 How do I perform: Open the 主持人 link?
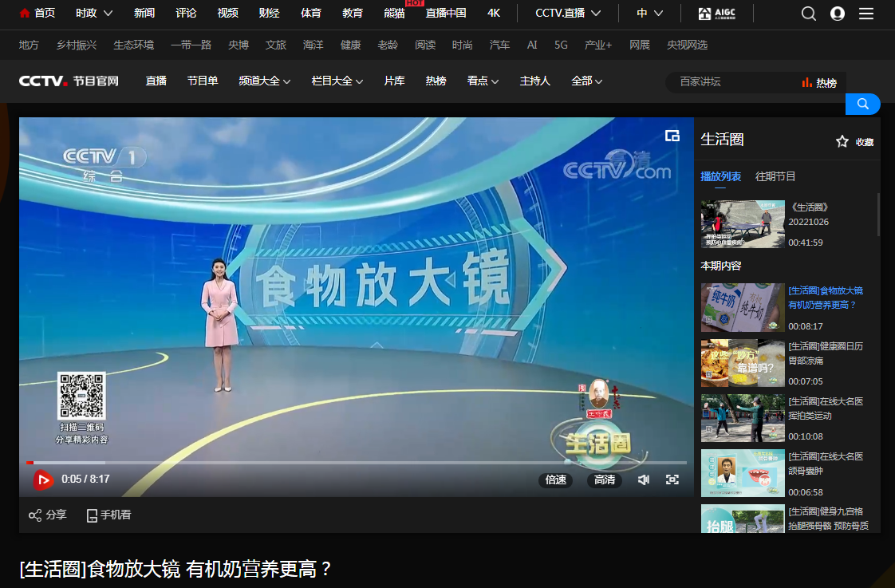(x=534, y=81)
